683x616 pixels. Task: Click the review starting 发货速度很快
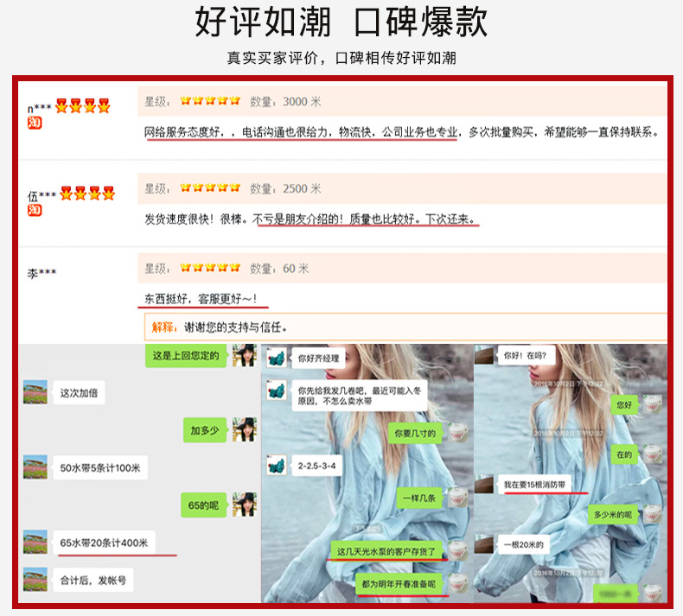[310, 219]
